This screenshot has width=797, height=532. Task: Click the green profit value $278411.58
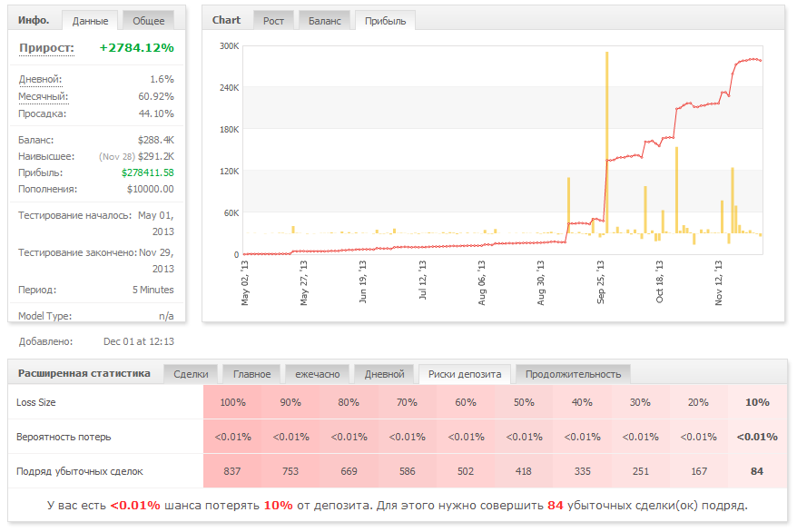147,172
